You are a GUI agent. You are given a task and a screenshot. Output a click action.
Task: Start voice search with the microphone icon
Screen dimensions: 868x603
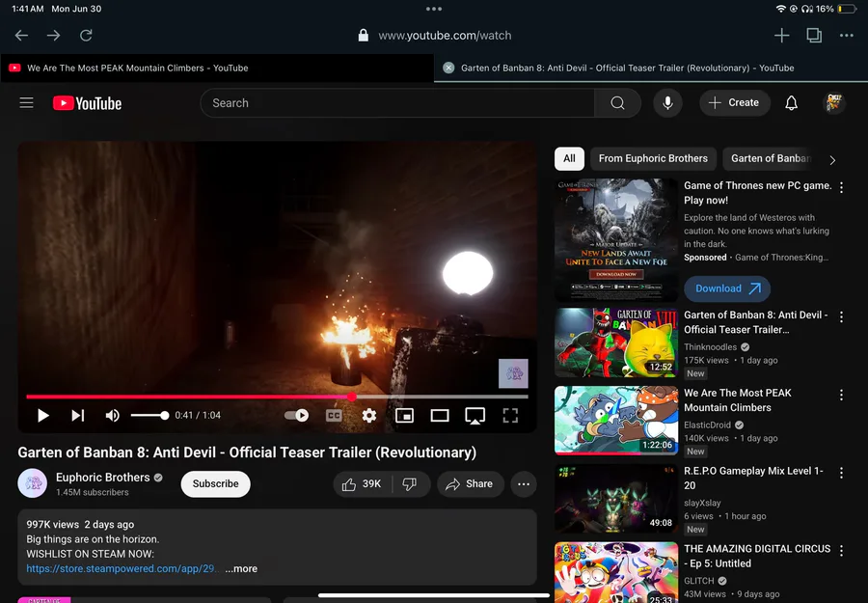pos(667,103)
